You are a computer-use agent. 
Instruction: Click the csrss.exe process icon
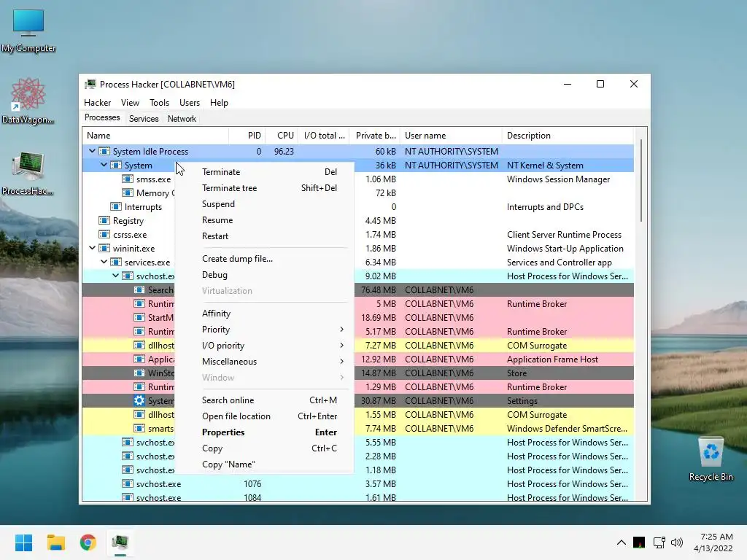coord(104,234)
